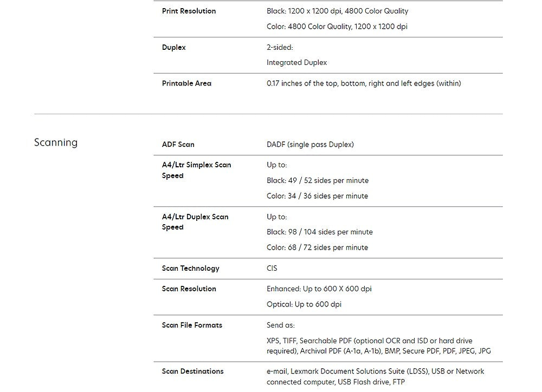Image resolution: width=542 pixels, height=392 pixels.
Task: Click the A4/Ltr Duplex Scan Speed label
Action: [x=195, y=222]
